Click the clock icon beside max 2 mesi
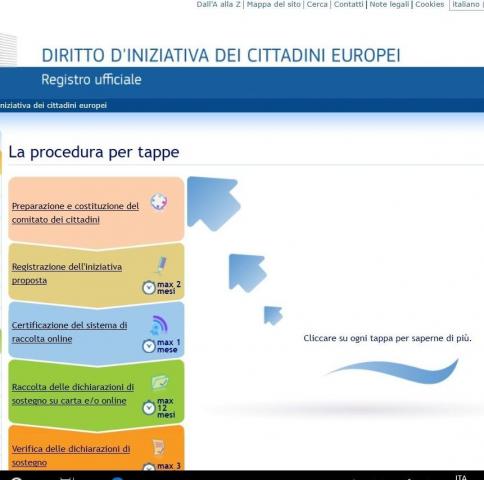Image resolution: width=484 pixels, height=480 pixels. (x=149, y=288)
